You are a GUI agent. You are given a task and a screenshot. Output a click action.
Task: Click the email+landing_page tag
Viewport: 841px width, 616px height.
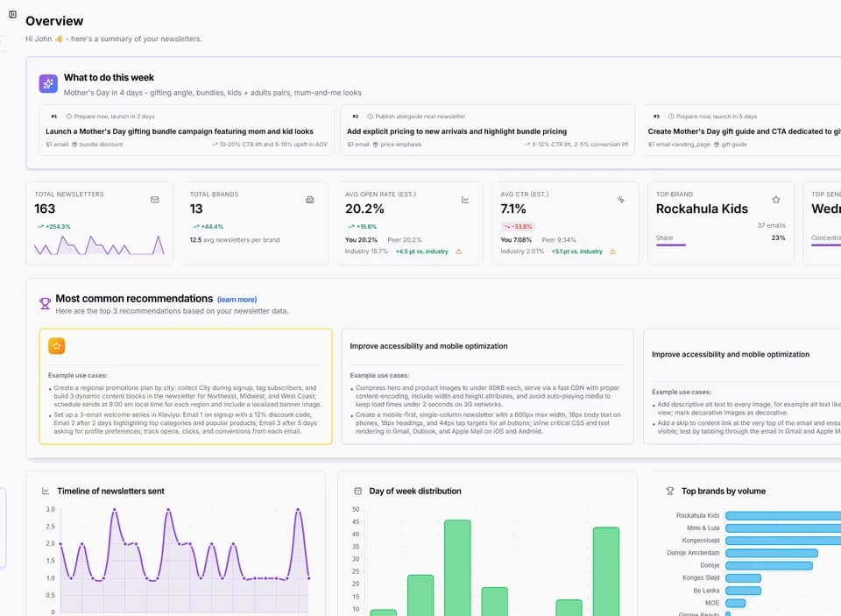click(x=679, y=145)
